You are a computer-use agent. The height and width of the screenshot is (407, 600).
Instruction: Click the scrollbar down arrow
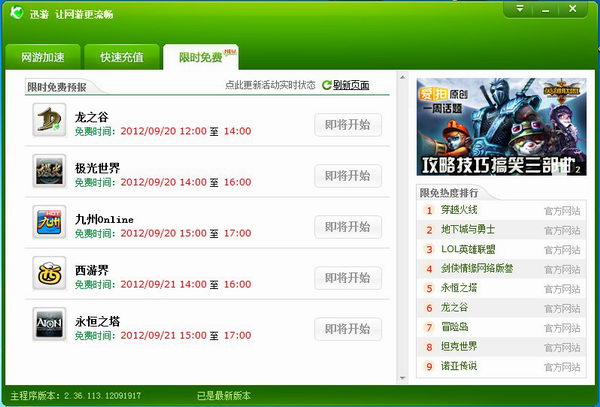coord(403,378)
